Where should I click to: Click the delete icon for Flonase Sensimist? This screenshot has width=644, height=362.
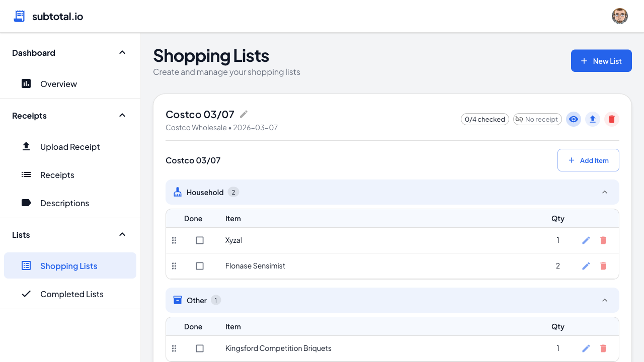(x=603, y=266)
